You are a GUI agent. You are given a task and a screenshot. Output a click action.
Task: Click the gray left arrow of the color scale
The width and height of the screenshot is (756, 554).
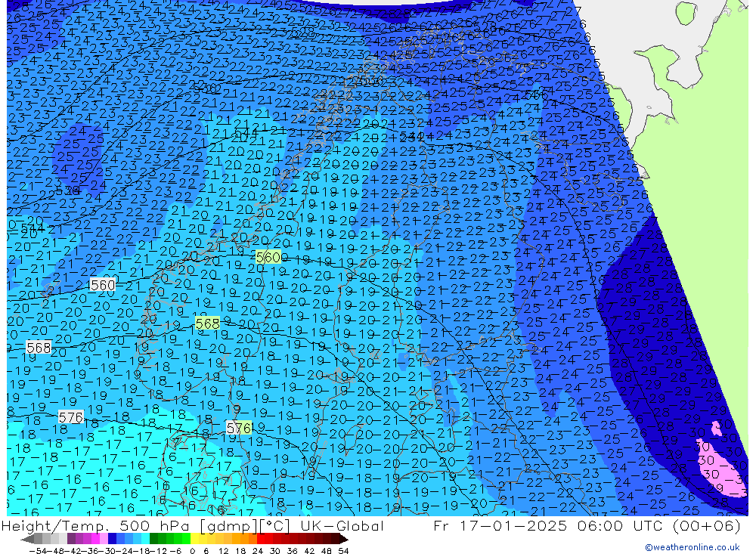(27, 539)
